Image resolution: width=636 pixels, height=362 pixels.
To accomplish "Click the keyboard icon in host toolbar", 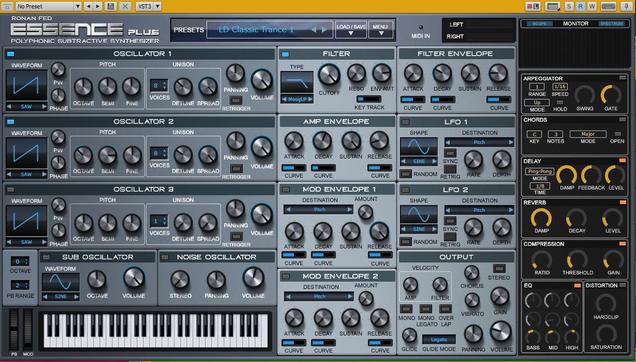I will point(608,6).
